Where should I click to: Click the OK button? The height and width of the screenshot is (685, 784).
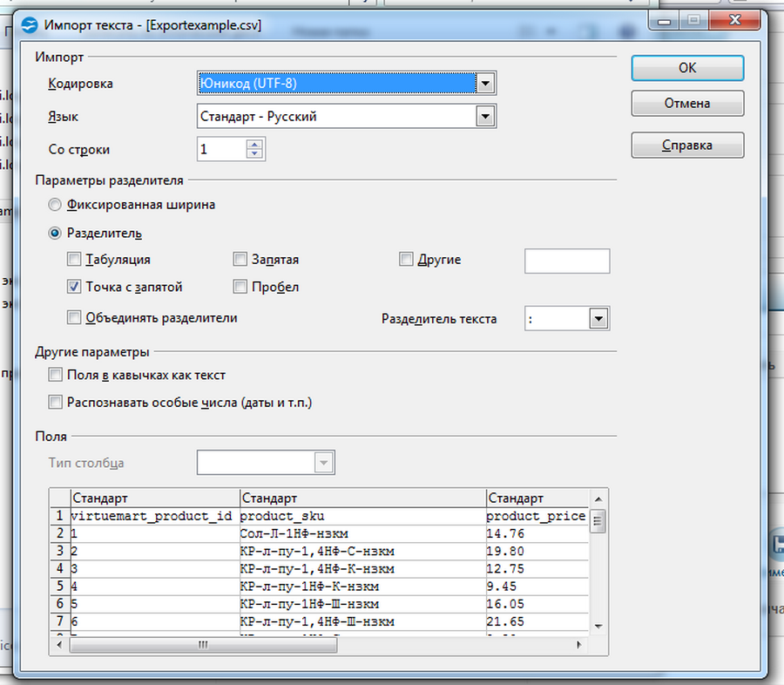[x=686, y=68]
